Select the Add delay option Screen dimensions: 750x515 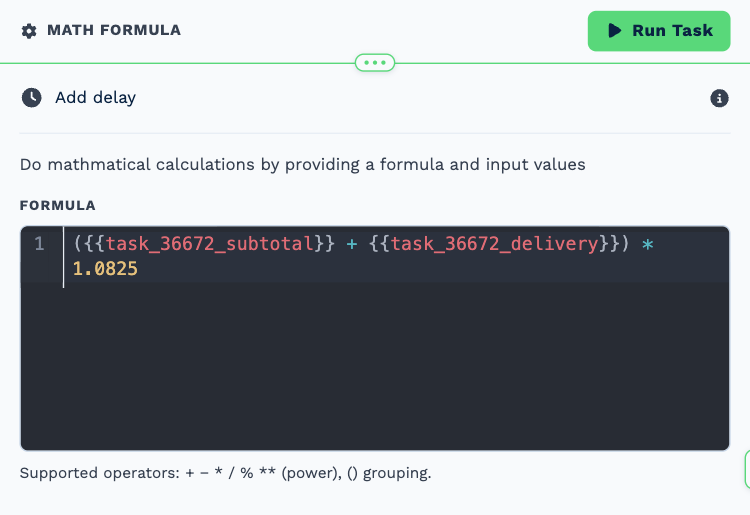95,98
